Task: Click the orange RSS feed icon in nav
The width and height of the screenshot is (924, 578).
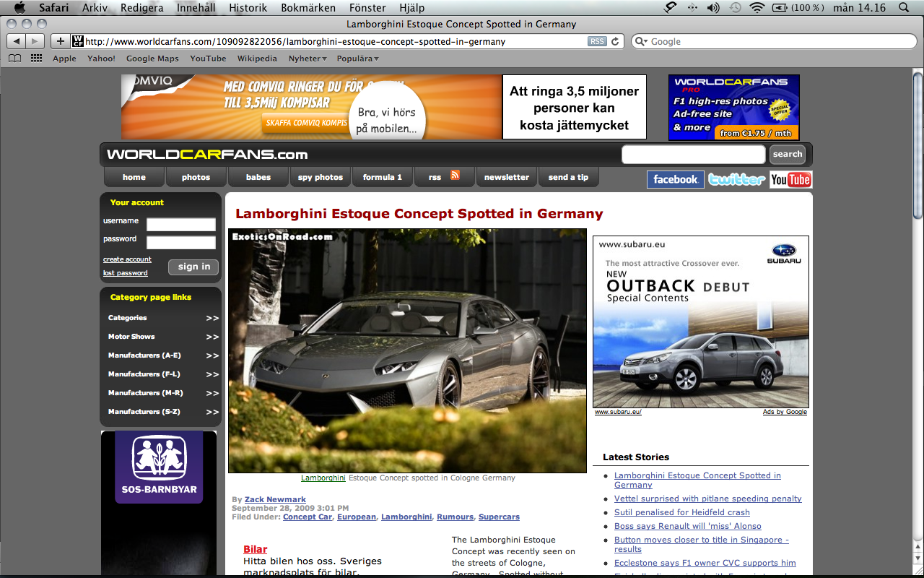Action: pos(455,175)
